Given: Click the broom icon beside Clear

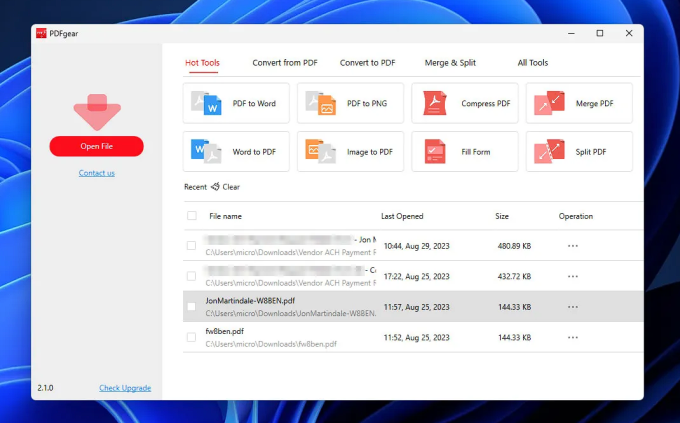Looking at the screenshot, I should (x=215, y=187).
